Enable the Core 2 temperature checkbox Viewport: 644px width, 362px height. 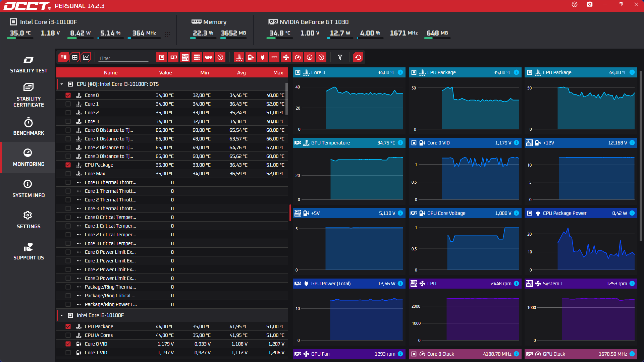pyautogui.click(x=68, y=113)
